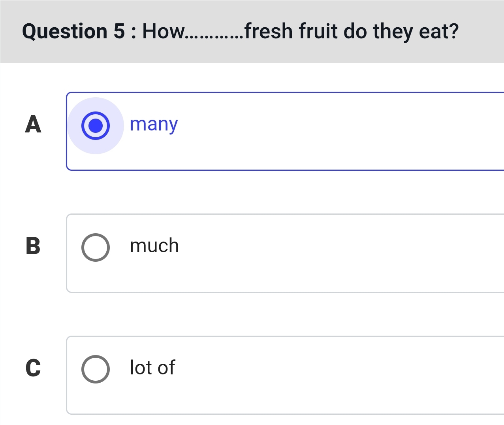Click the letter C option label
The image size is (504, 425).
[33, 368]
